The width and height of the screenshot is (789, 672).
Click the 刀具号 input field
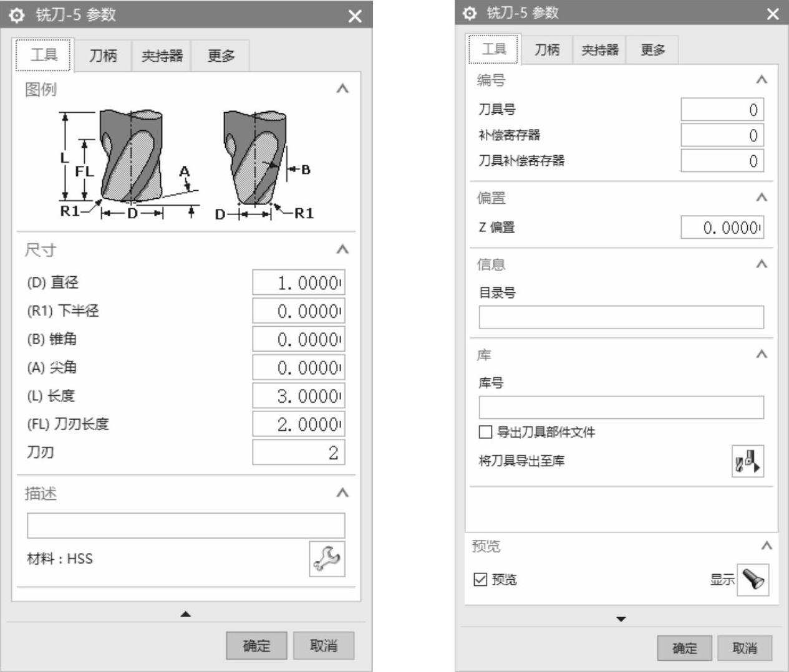point(722,110)
